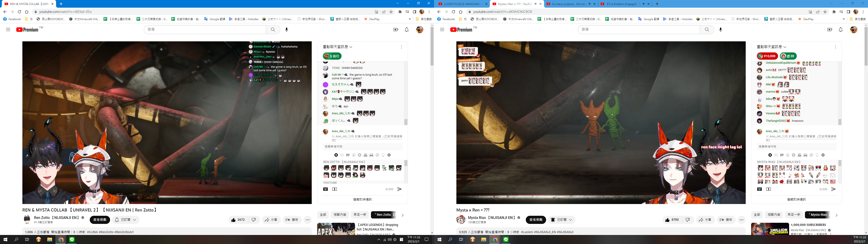Click the Windows Start button on left taskbar
The height and width of the screenshot is (244, 868).
5,240
